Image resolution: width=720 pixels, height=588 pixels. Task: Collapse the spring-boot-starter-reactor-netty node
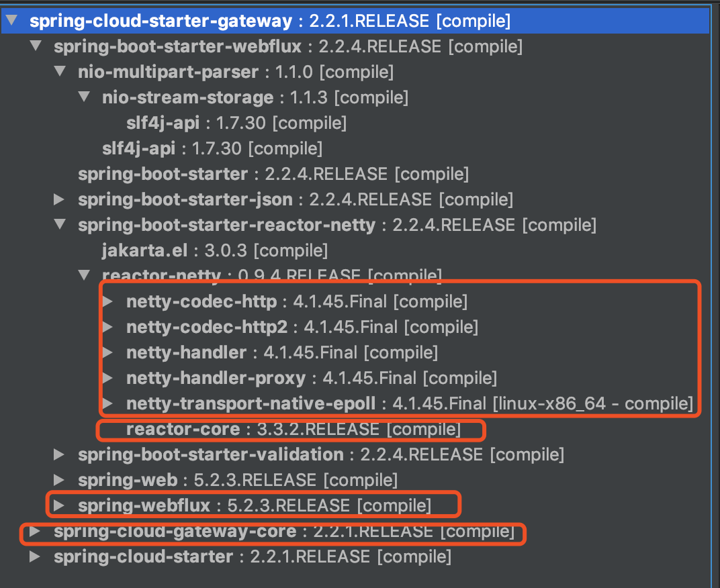pos(60,225)
